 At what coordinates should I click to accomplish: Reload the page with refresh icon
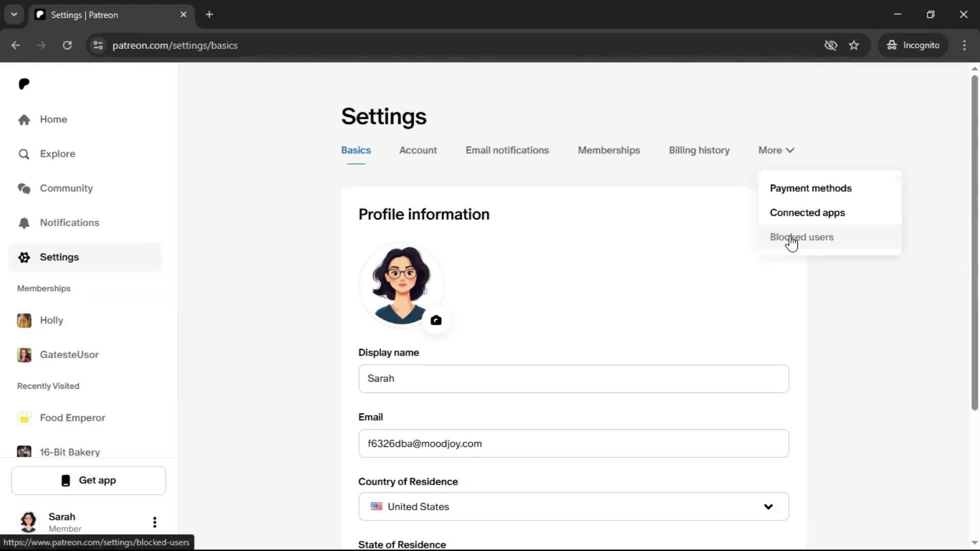(67, 45)
